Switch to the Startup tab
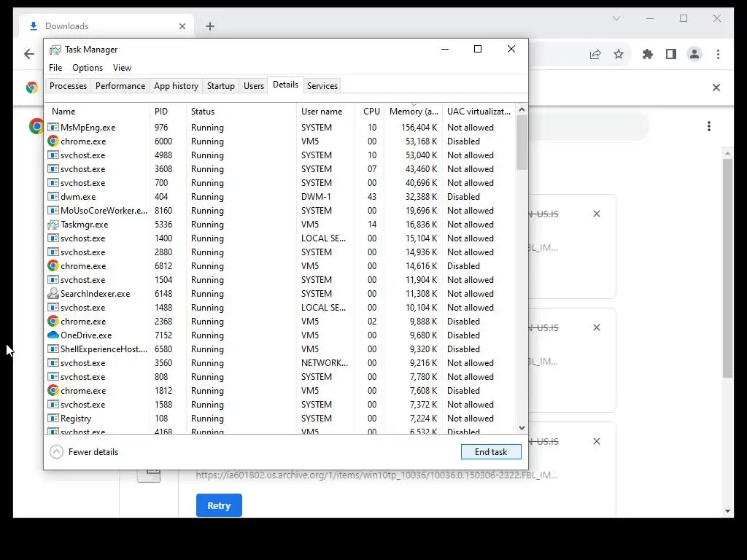 pyautogui.click(x=220, y=86)
